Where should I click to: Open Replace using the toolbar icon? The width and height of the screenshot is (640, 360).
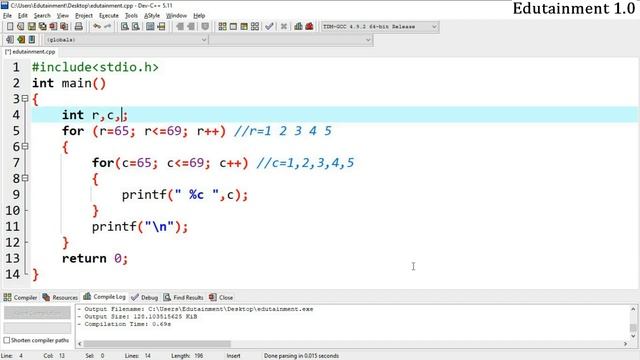click(x=136, y=27)
